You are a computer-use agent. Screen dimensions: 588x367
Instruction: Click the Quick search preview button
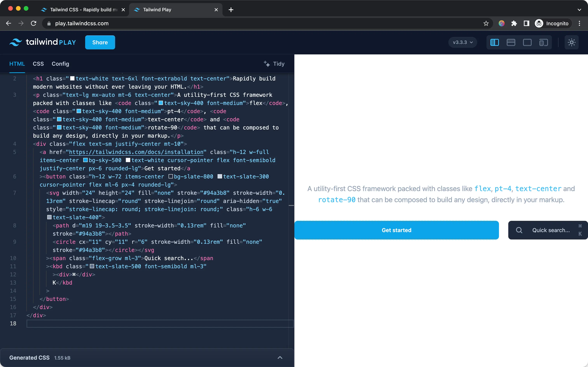[548, 230]
